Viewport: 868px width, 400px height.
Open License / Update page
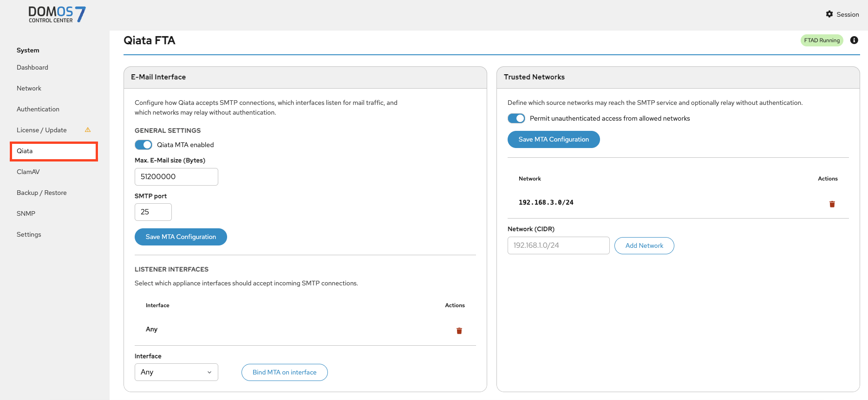tap(42, 130)
